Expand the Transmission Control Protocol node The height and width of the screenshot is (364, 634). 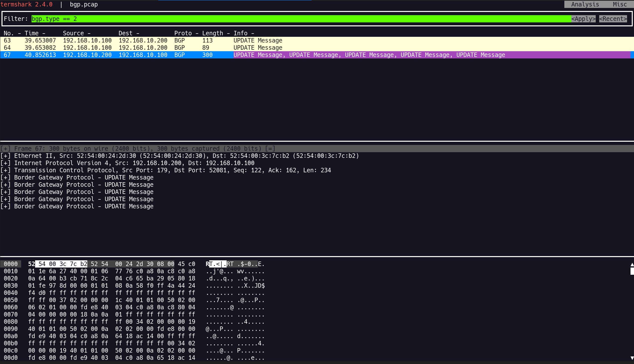click(x=5, y=171)
